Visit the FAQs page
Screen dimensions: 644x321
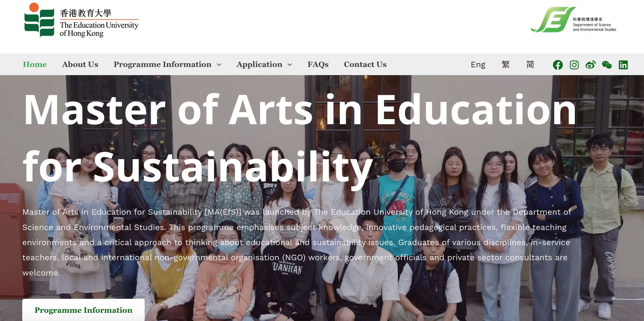[x=318, y=64]
